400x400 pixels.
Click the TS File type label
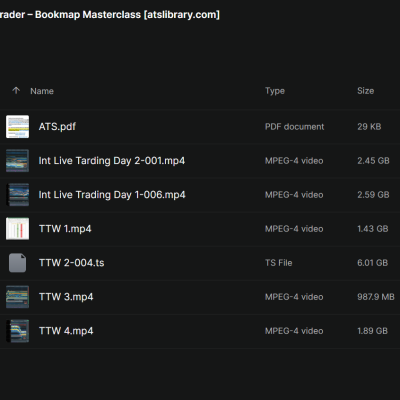tap(279, 263)
